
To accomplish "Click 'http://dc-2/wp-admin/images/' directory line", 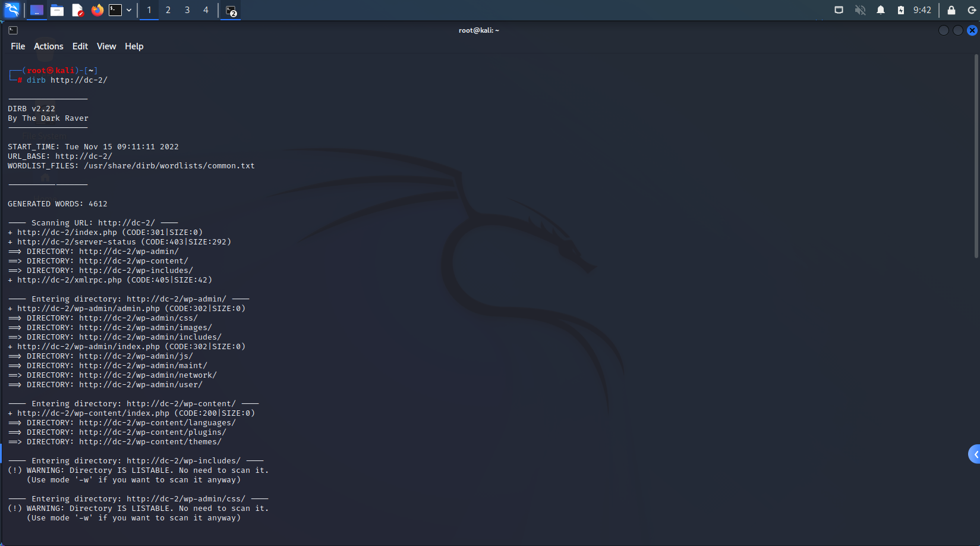I will (110, 328).
